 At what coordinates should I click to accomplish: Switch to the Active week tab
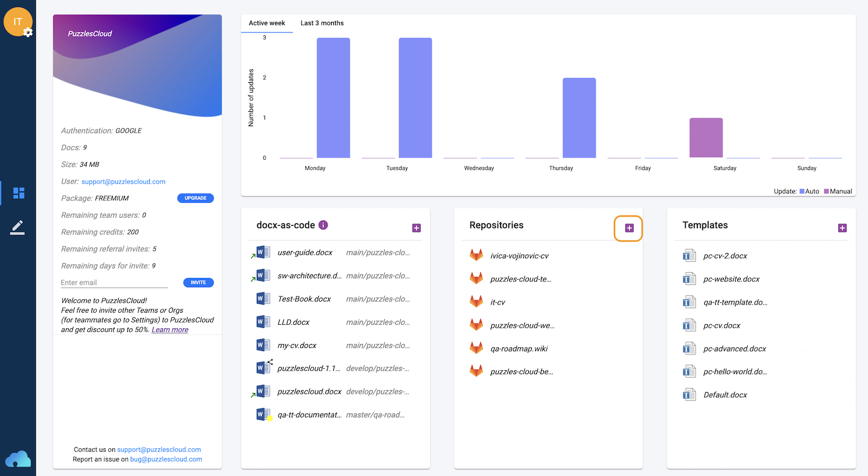point(267,23)
